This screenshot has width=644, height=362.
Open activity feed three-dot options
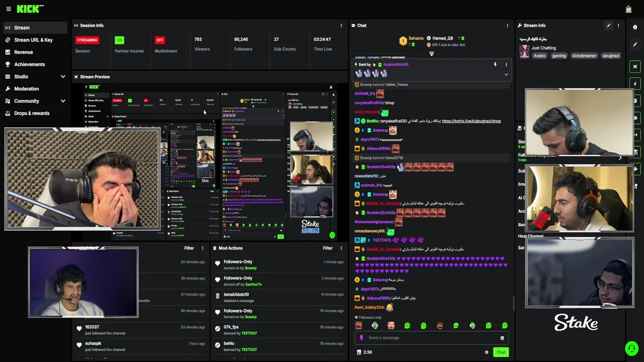(x=203, y=248)
